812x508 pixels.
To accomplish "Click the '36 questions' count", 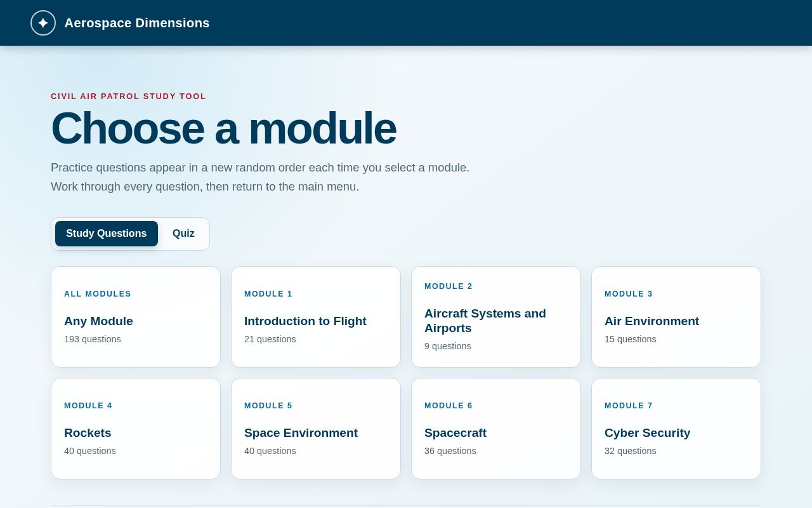I will 450,451.
